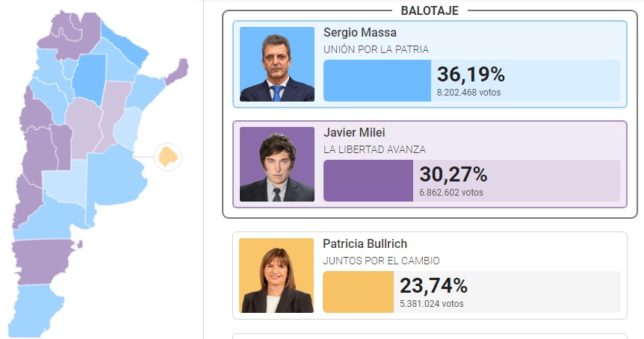Open Javier Milei's photo thumbnail

point(277,164)
